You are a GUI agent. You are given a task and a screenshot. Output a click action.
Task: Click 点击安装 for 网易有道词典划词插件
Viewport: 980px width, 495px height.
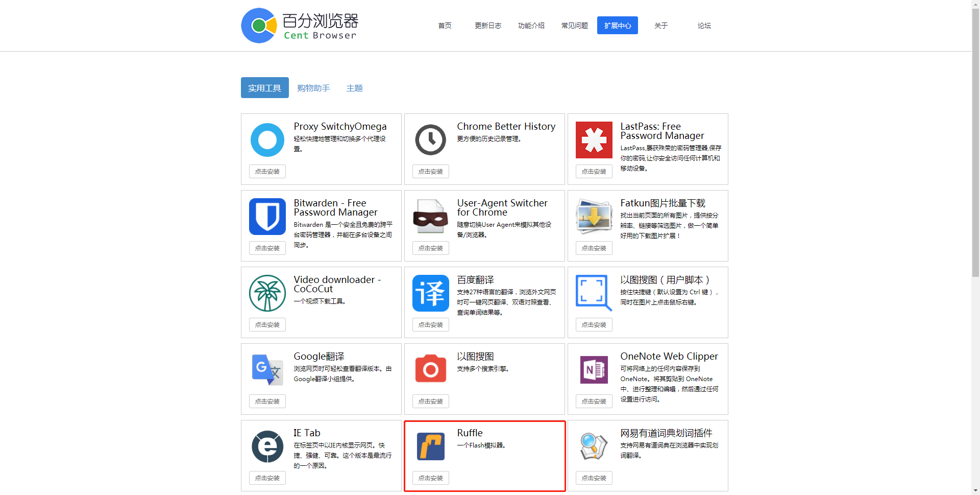(x=594, y=478)
